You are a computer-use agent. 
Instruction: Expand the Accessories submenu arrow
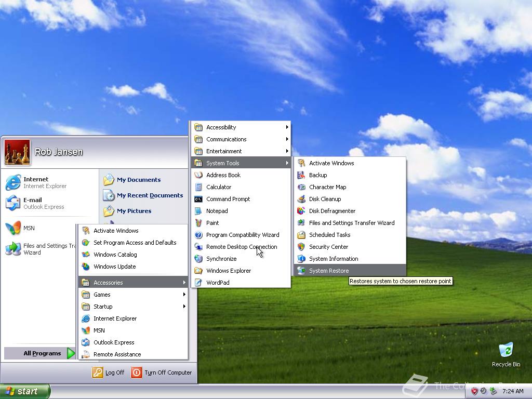[x=184, y=282]
